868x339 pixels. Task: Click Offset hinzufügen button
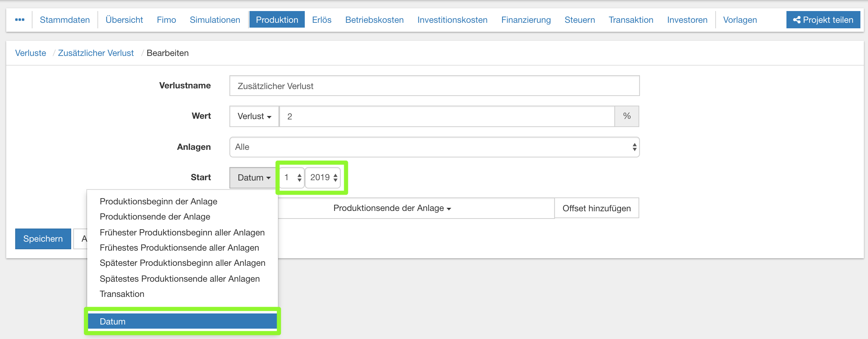point(596,208)
